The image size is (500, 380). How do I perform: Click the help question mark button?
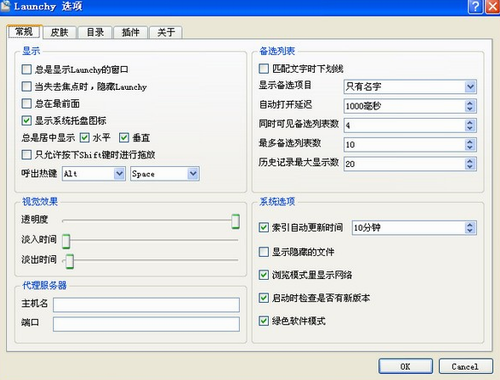[x=476, y=6]
